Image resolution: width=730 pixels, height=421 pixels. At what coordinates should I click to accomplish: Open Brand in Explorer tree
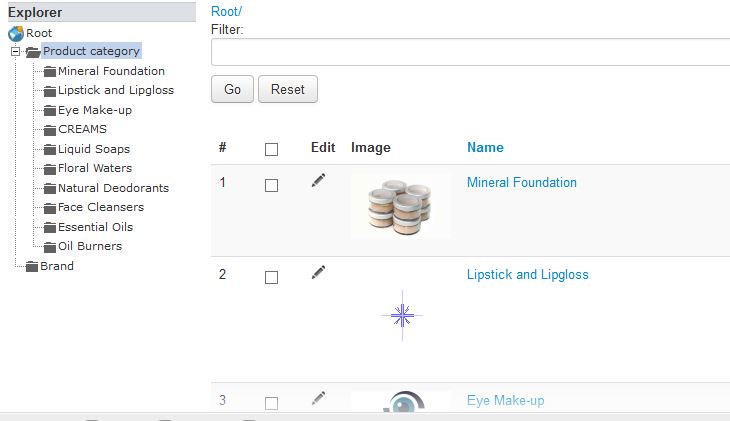(57, 266)
